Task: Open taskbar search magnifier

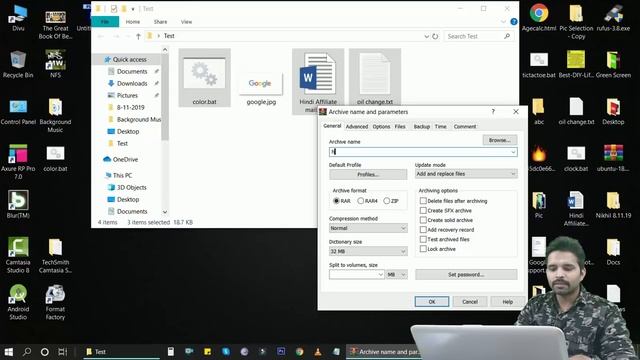Action: click(27, 351)
